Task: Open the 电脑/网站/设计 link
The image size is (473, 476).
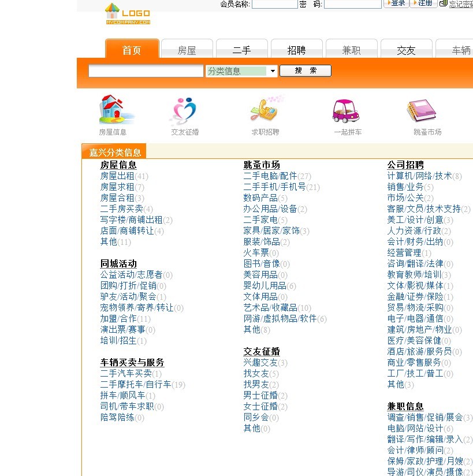Action: [x=415, y=428]
